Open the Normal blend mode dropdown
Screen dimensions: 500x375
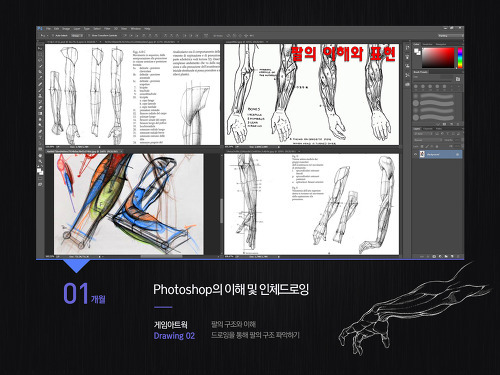pyautogui.click(x=428, y=140)
